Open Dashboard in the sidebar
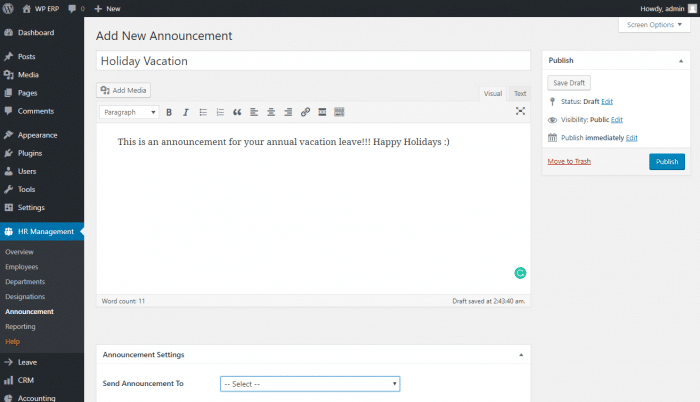The image size is (700, 402). 42,33
